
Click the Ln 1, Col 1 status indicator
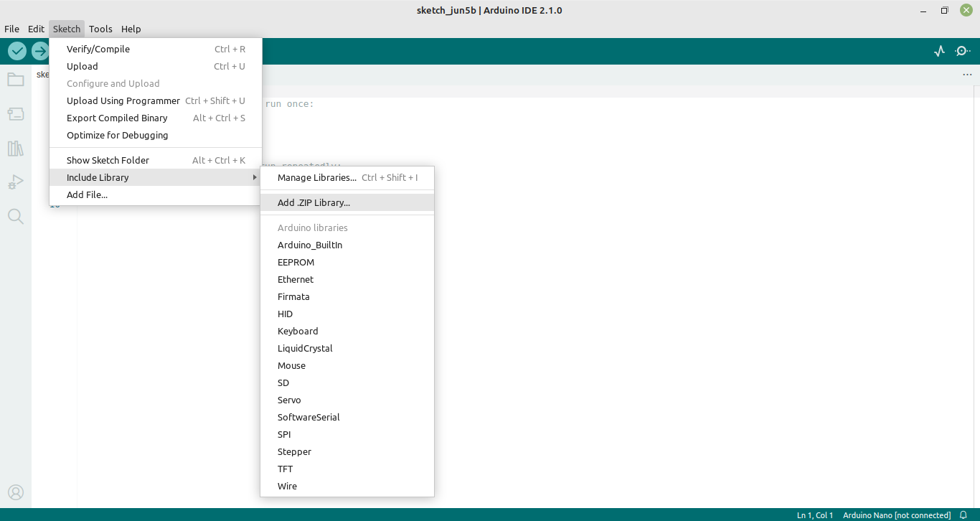(x=815, y=515)
